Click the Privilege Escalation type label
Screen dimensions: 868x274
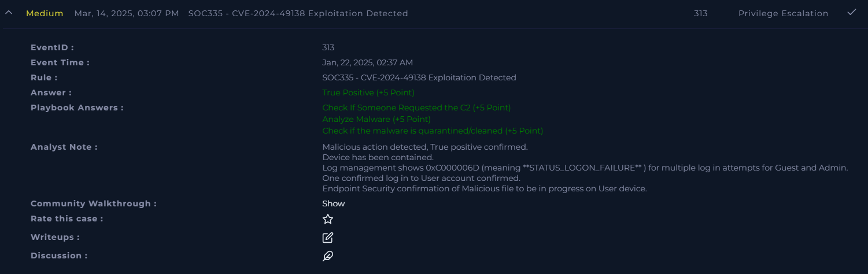coord(783,13)
